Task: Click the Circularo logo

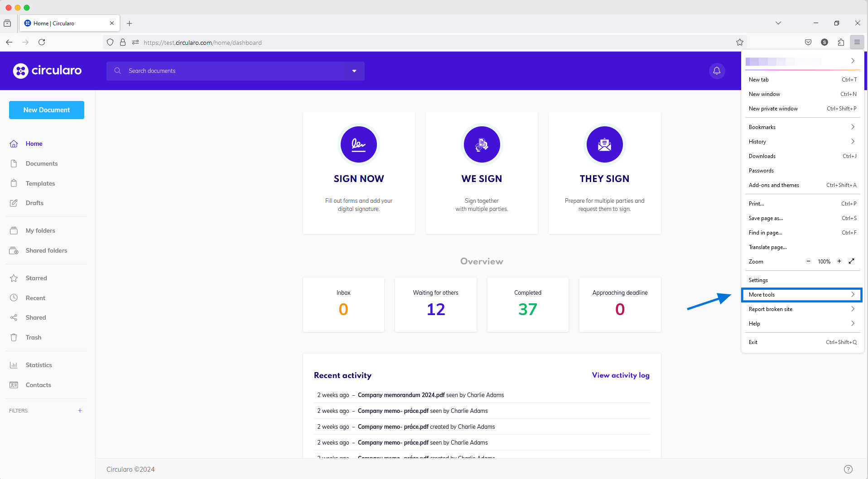Action: [x=47, y=71]
